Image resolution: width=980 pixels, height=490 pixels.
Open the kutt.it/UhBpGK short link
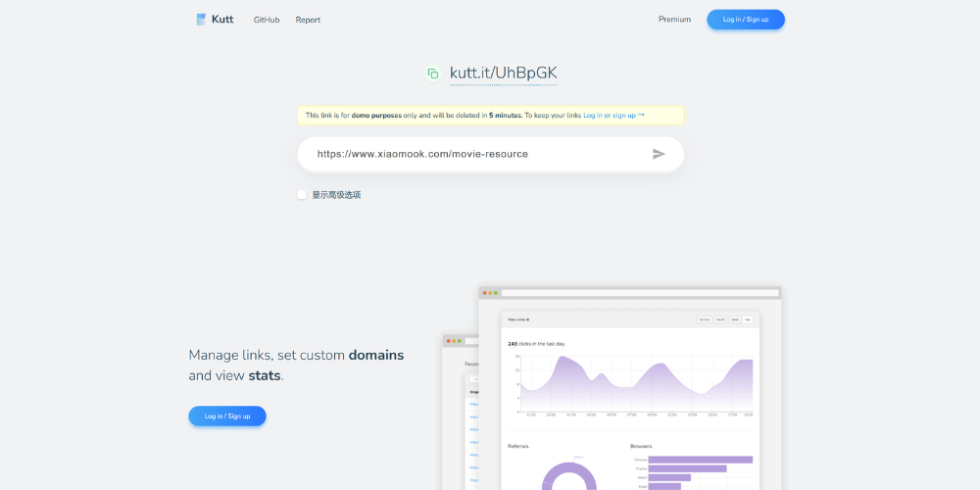(503, 73)
